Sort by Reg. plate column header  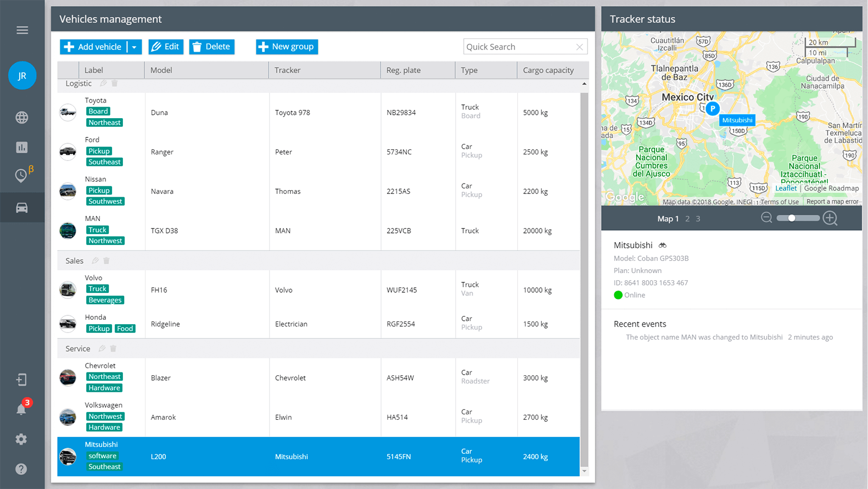(418, 70)
